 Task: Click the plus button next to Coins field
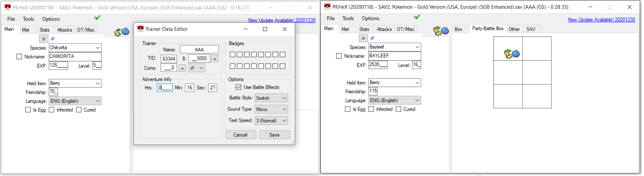click(x=182, y=68)
